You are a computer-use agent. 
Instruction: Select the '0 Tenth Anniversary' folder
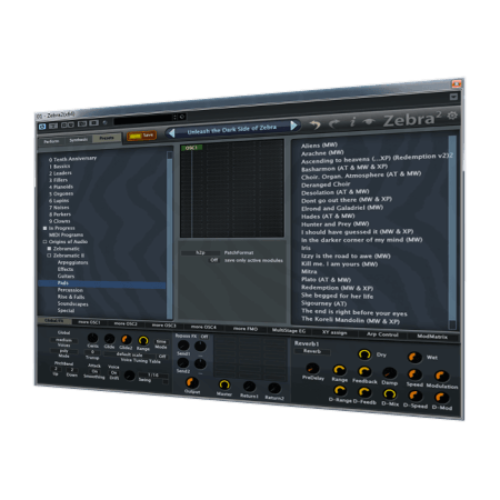(73, 159)
